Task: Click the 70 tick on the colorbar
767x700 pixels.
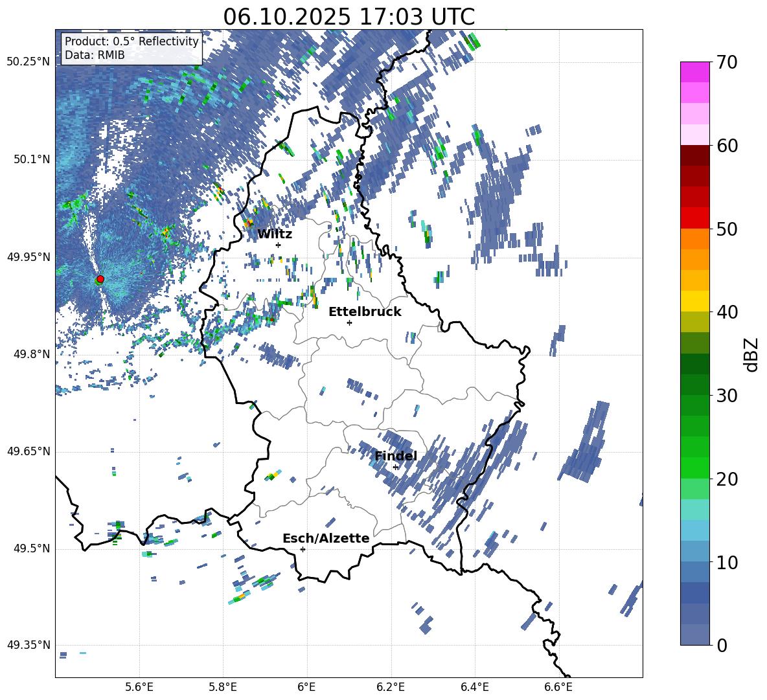Action: 726,62
